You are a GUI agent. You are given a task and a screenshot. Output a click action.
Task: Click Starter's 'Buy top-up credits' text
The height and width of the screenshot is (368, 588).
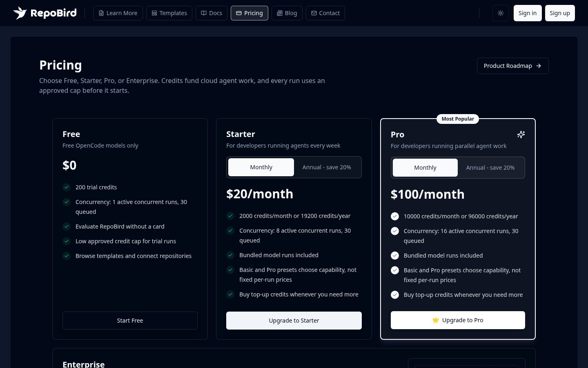pyautogui.click(x=299, y=294)
